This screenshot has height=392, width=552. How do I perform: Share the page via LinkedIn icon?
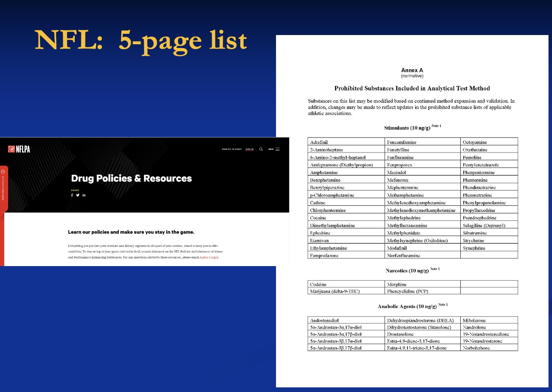pyautogui.click(x=84, y=195)
